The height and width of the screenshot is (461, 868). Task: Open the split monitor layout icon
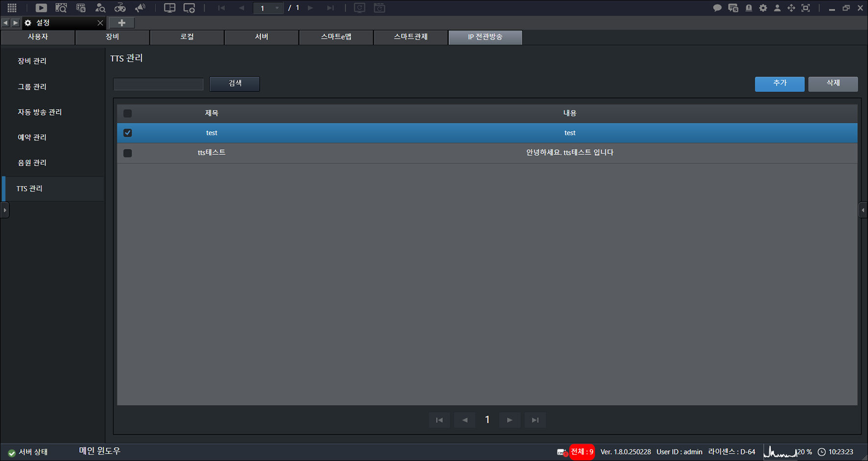(169, 8)
